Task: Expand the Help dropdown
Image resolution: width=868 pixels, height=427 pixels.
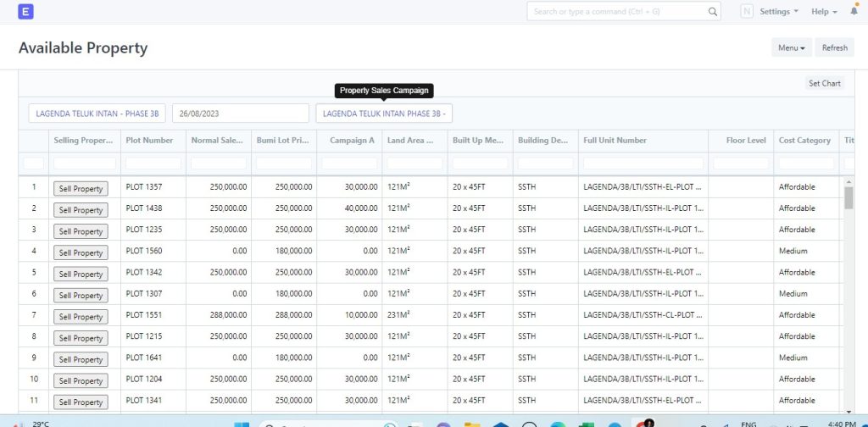Action: point(824,12)
